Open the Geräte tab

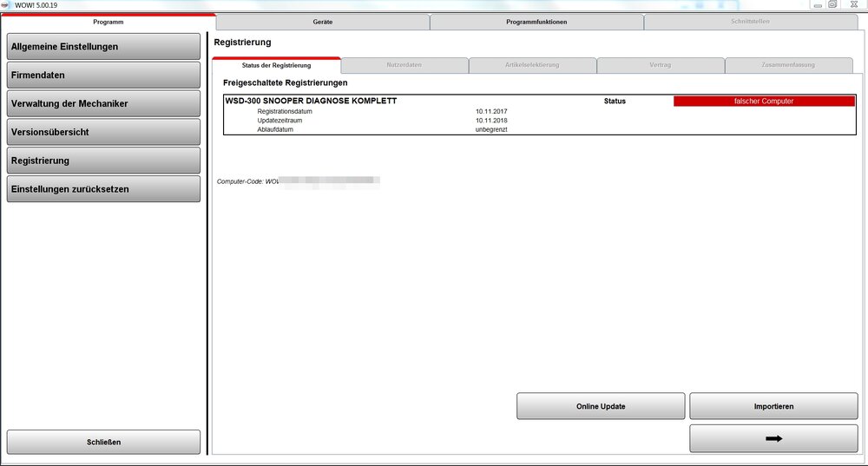tap(322, 22)
